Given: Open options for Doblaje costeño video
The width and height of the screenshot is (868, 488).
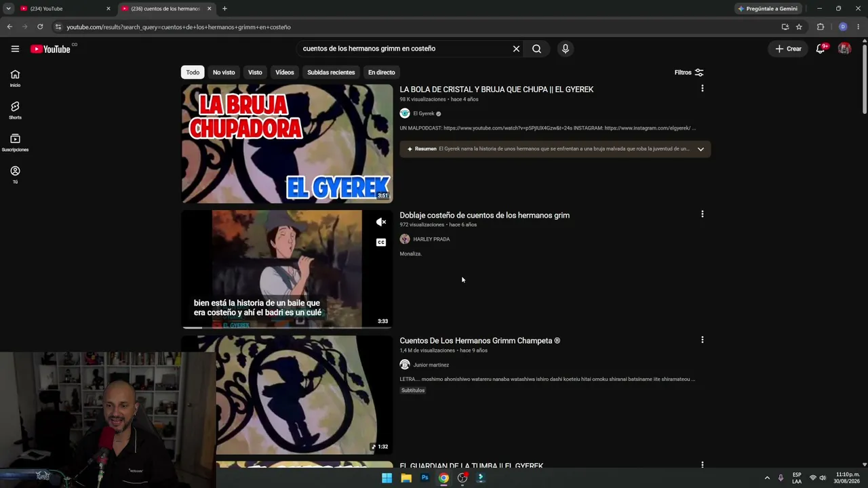Looking at the screenshot, I should 702,214.
